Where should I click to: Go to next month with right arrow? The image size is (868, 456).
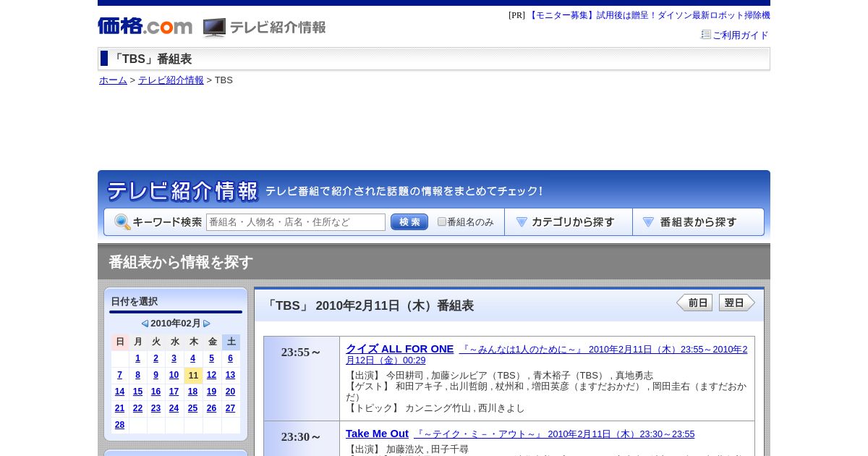tap(207, 324)
